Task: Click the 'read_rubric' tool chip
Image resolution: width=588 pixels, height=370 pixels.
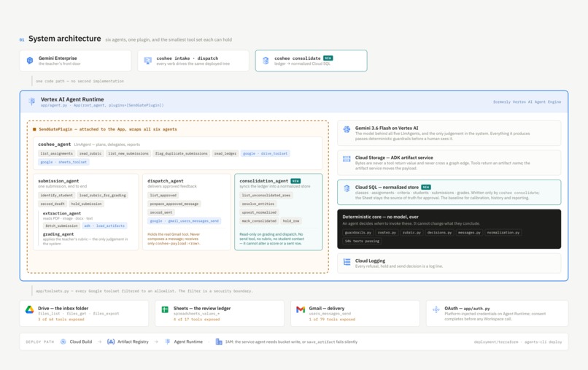Action: (90, 153)
